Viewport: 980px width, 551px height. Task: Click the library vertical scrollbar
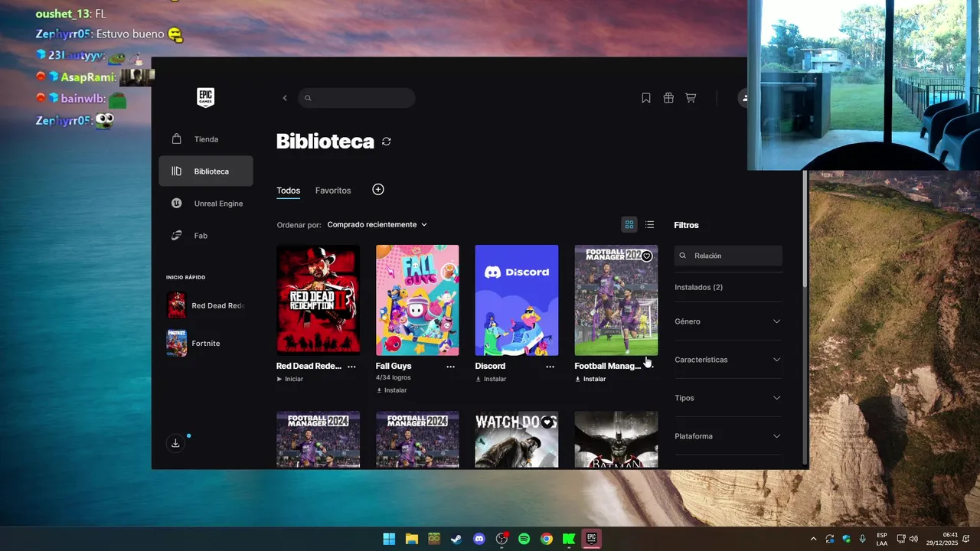[805, 230]
